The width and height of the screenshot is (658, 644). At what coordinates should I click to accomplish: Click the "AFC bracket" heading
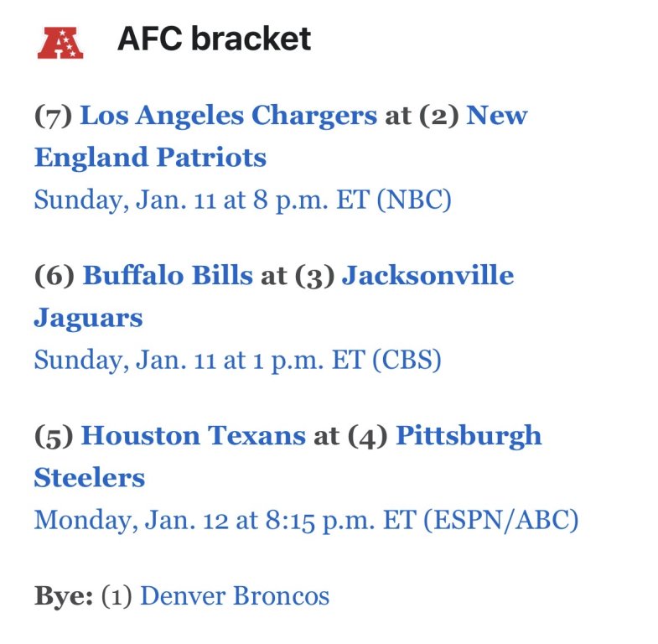[215, 39]
